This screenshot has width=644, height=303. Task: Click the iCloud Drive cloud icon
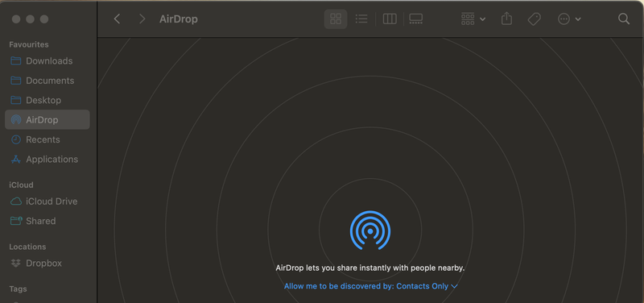tap(15, 201)
